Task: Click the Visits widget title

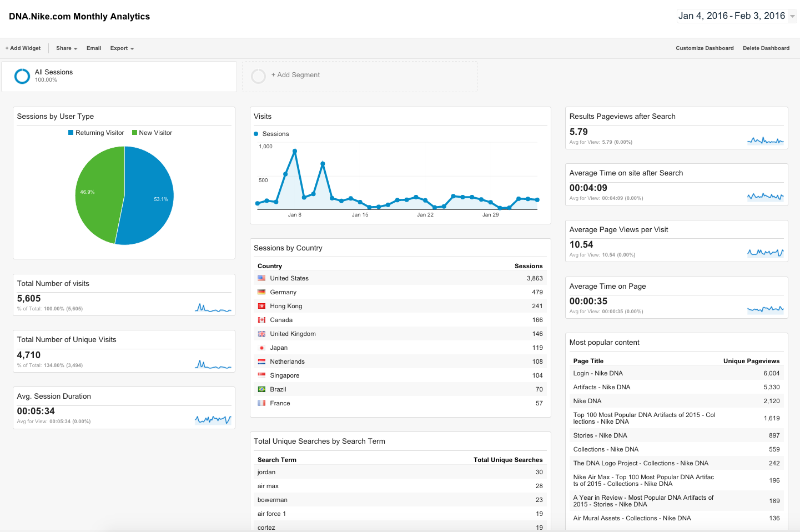Action: [x=263, y=117]
